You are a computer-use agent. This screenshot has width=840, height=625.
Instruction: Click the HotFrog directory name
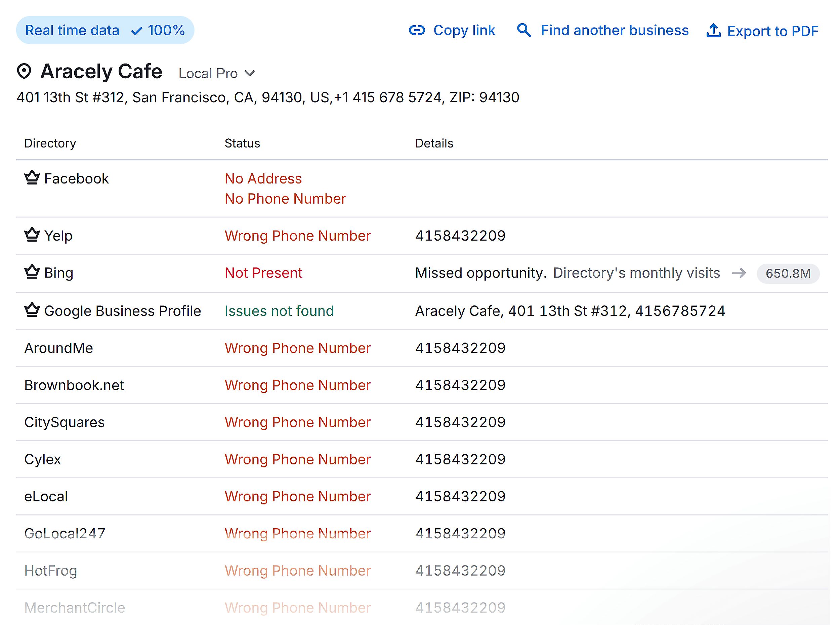pos(51,571)
